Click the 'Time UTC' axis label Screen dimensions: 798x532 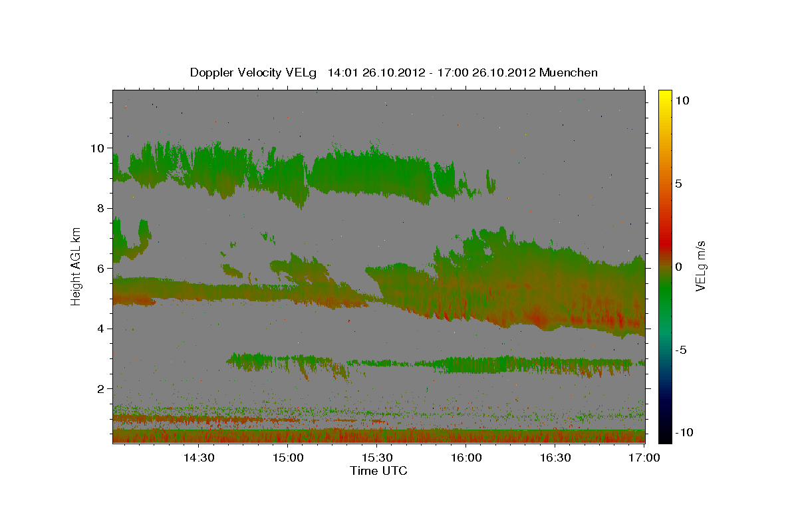(378, 471)
